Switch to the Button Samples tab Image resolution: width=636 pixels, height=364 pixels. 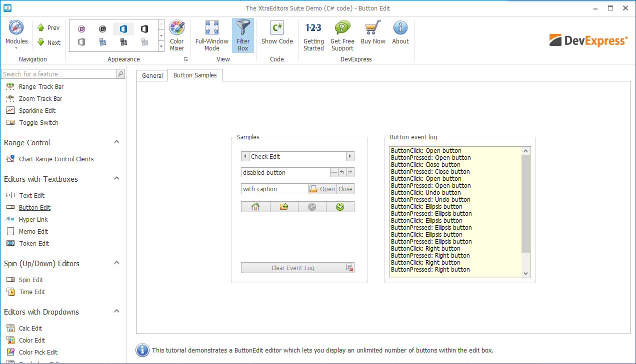[195, 75]
